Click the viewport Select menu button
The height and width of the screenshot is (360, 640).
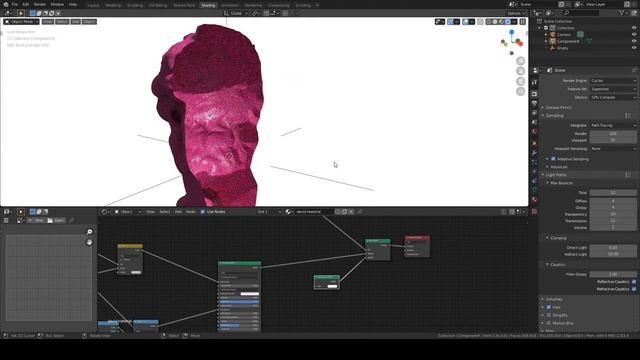click(62, 22)
